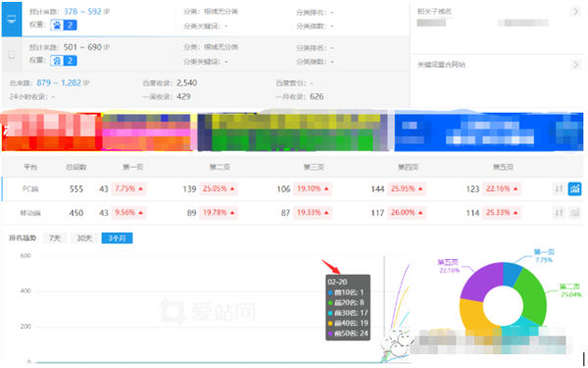
Task: Click PC端 first-page percentage 7.75%
Action: tap(128, 188)
